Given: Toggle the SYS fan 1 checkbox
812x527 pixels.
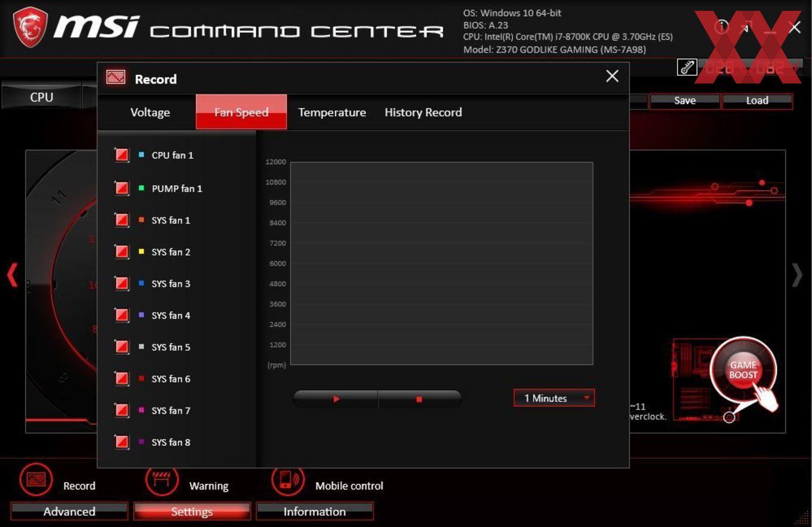Looking at the screenshot, I should tap(122, 220).
